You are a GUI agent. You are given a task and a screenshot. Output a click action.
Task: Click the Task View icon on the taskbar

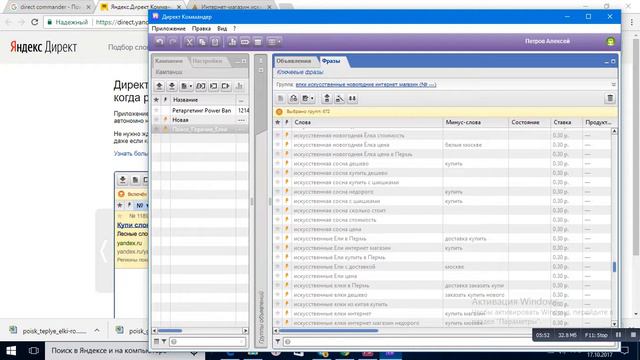click(x=33, y=351)
